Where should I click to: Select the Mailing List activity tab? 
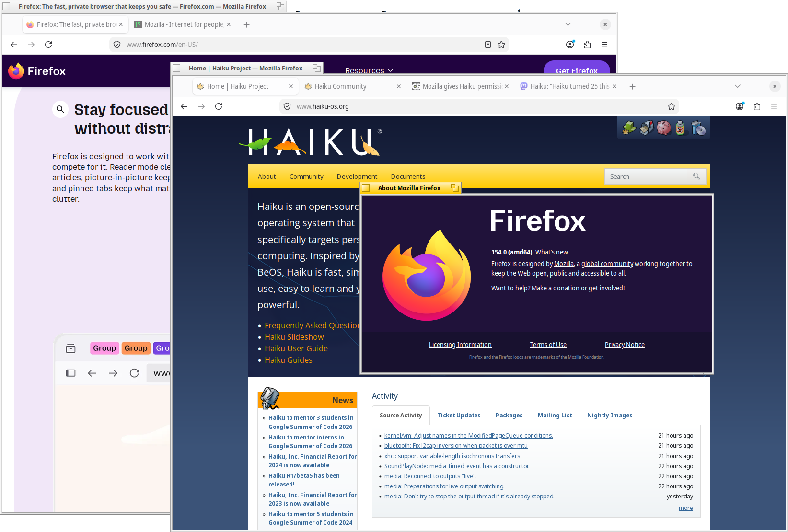(555, 416)
